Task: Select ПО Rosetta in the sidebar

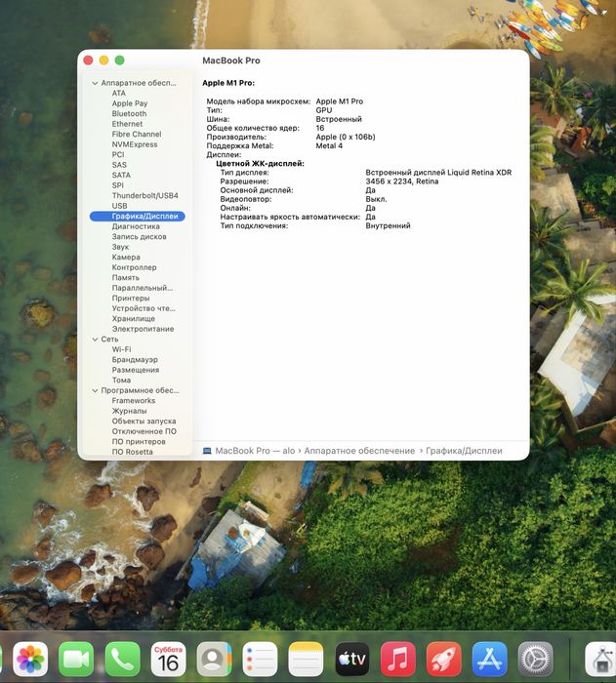Action: click(x=132, y=452)
